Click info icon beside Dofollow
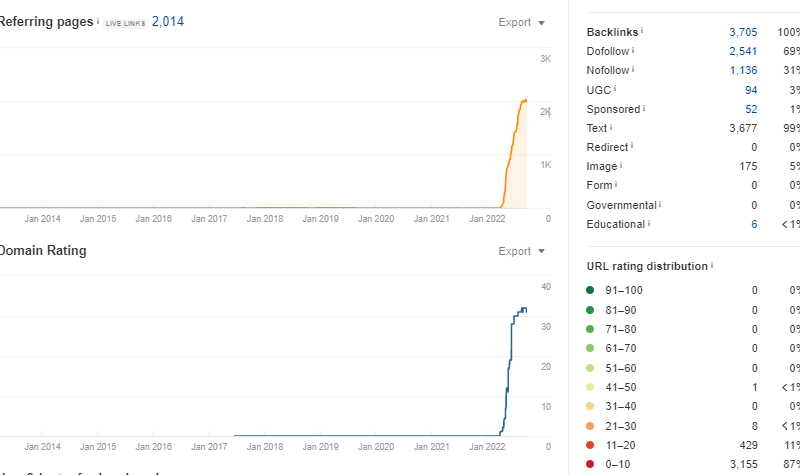800x475 pixels. click(x=634, y=50)
